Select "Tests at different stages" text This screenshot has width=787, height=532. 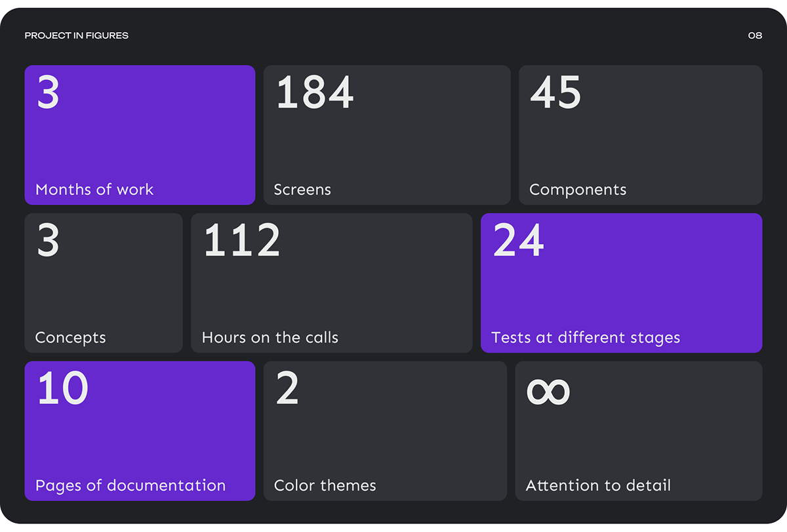click(x=586, y=338)
